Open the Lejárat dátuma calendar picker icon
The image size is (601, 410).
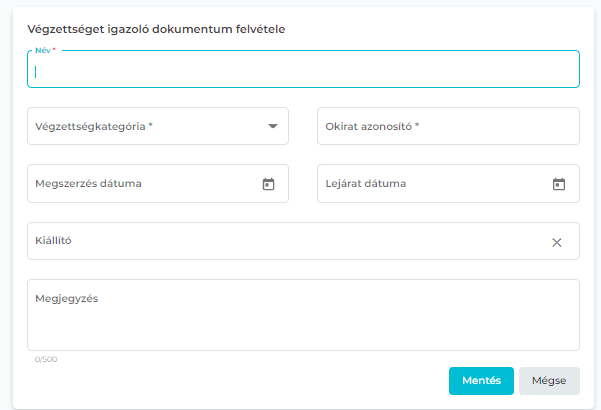click(559, 184)
